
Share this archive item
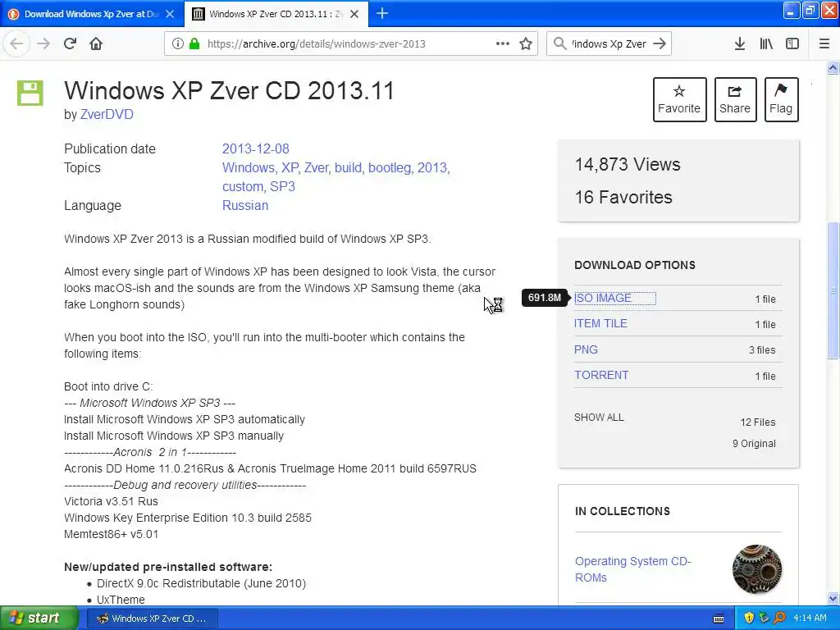pos(735,99)
